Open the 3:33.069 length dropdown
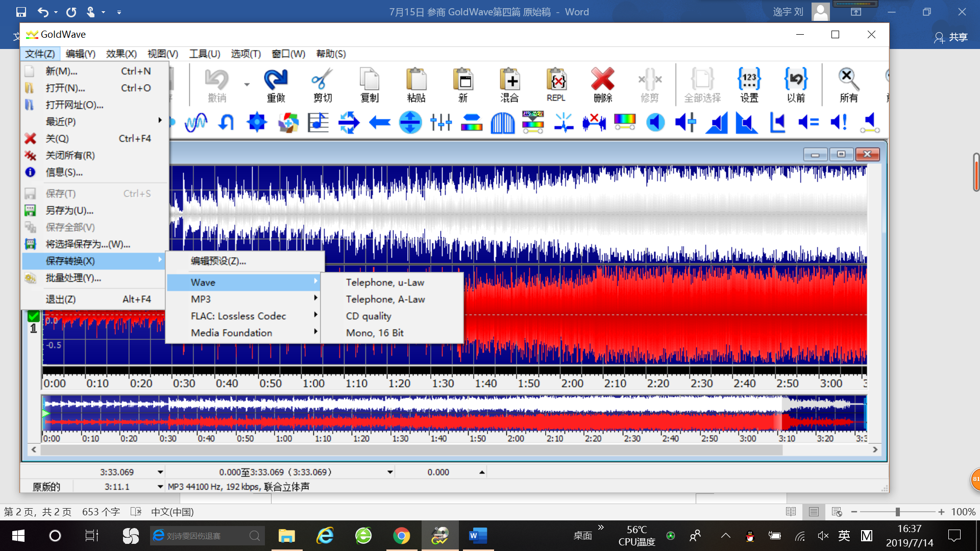Image resolution: width=980 pixels, height=551 pixels. [x=160, y=472]
